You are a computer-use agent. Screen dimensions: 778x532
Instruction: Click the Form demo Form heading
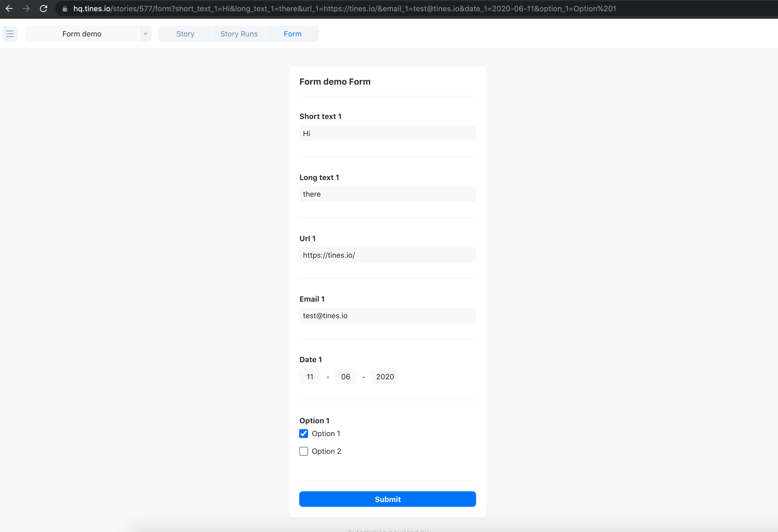click(x=335, y=82)
